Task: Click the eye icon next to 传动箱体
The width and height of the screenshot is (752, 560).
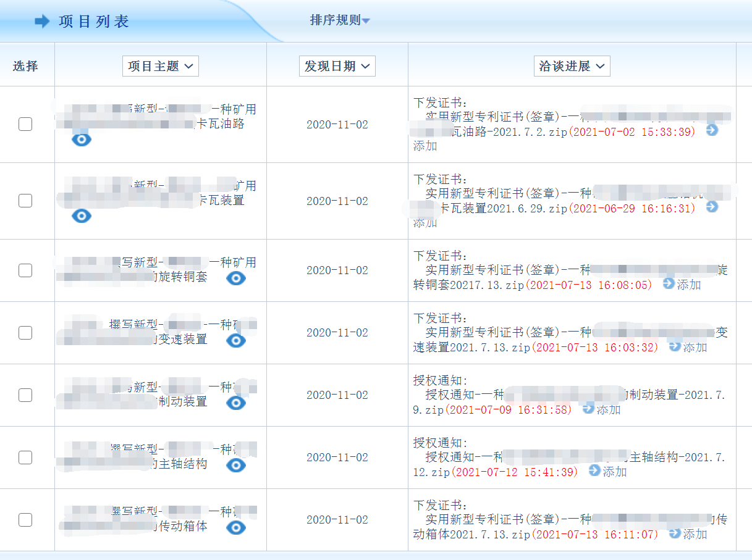Action: [x=235, y=527]
